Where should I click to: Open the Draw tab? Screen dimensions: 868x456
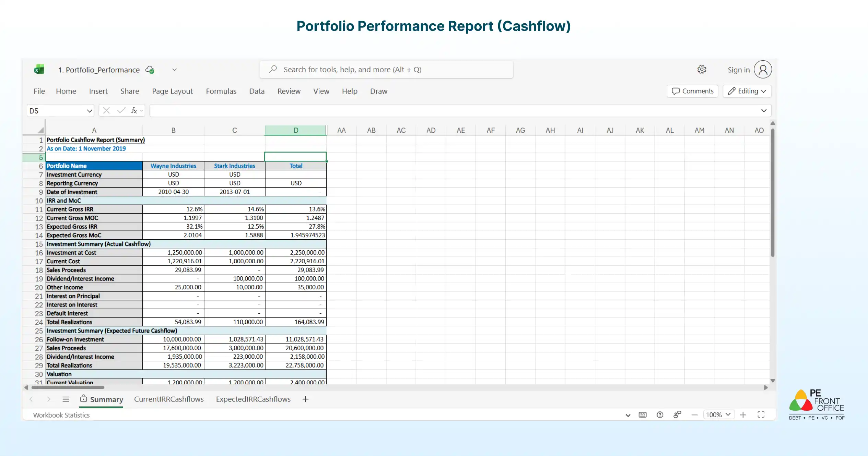[x=378, y=91]
